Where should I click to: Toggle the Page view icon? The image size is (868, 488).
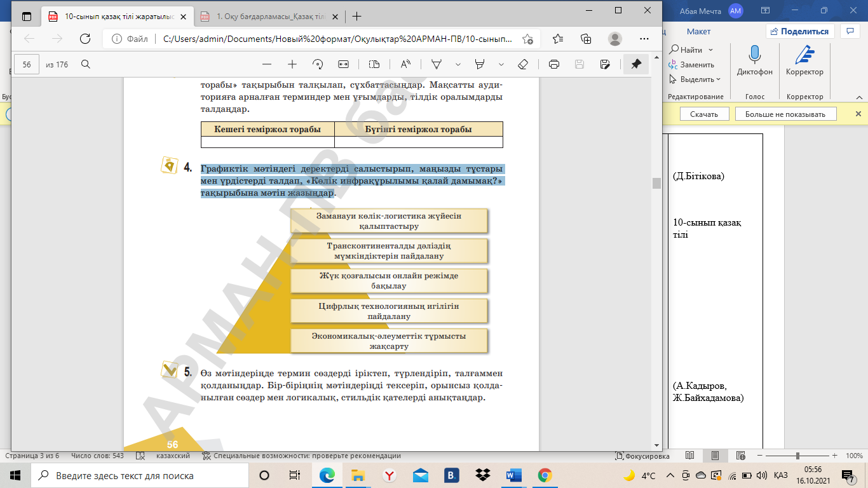click(x=374, y=64)
